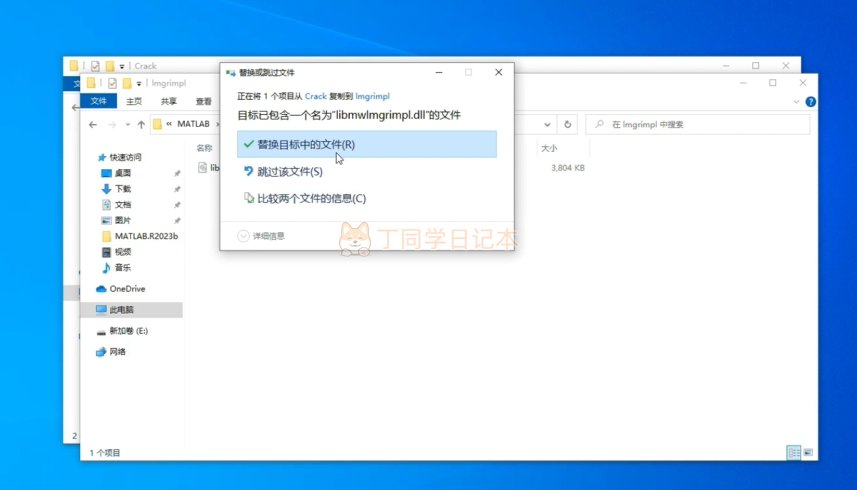Click the Back arrow in Explorer

tap(93, 125)
